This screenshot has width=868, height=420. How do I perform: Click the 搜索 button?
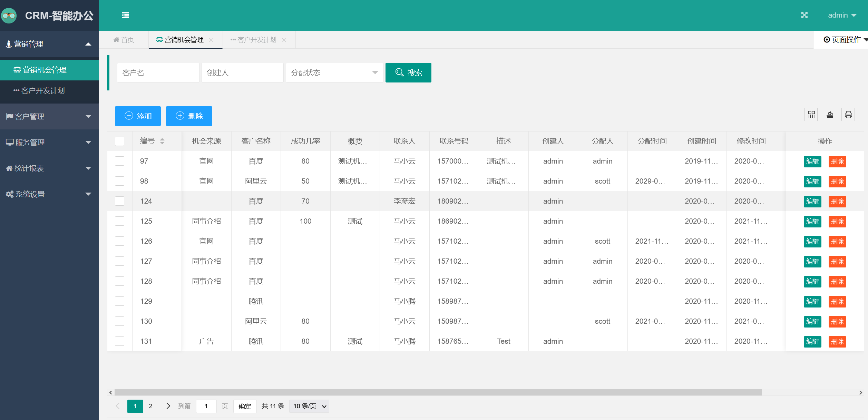(408, 72)
